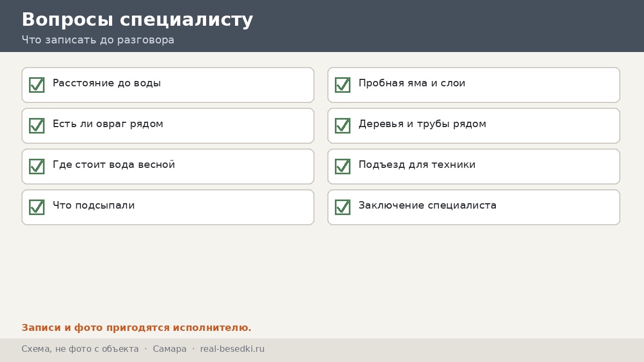This screenshot has width=644, height=362.
Task: Toggle checkbox for 'Пробная яма и слои'
Action: coord(342,85)
